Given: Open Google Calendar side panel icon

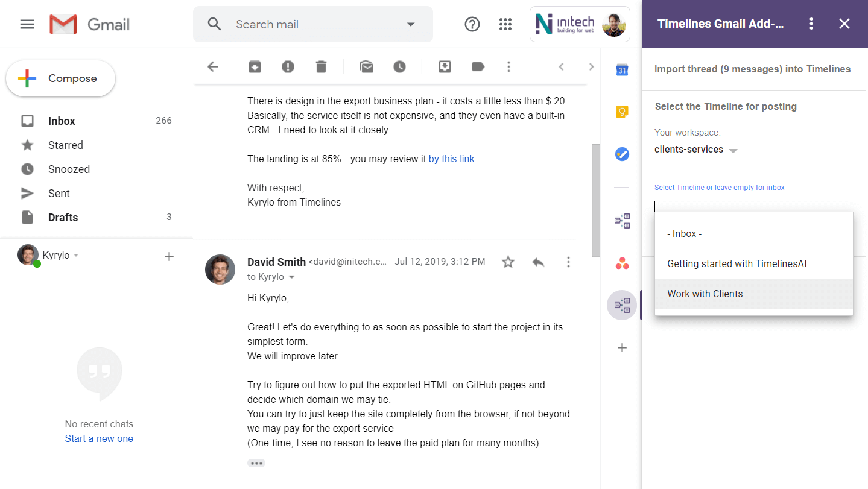Looking at the screenshot, I should coord(622,70).
